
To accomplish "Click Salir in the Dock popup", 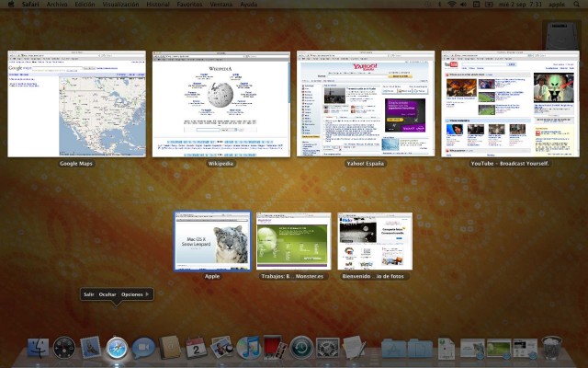I will pos(89,294).
